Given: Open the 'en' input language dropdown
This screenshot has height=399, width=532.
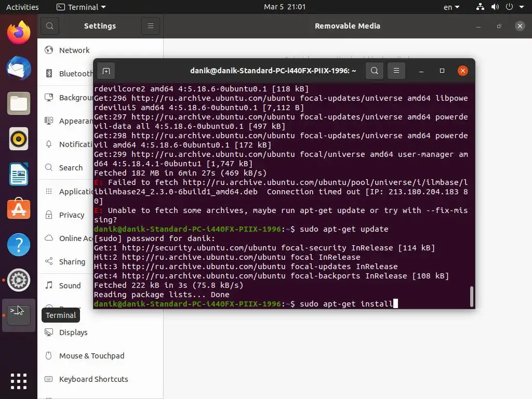Looking at the screenshot, I should point(451,7).
